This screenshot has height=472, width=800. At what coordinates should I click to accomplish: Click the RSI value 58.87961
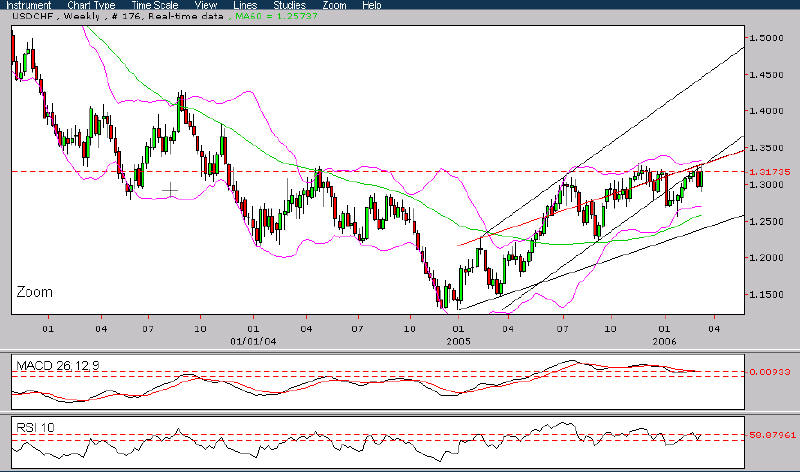point(772,435)
